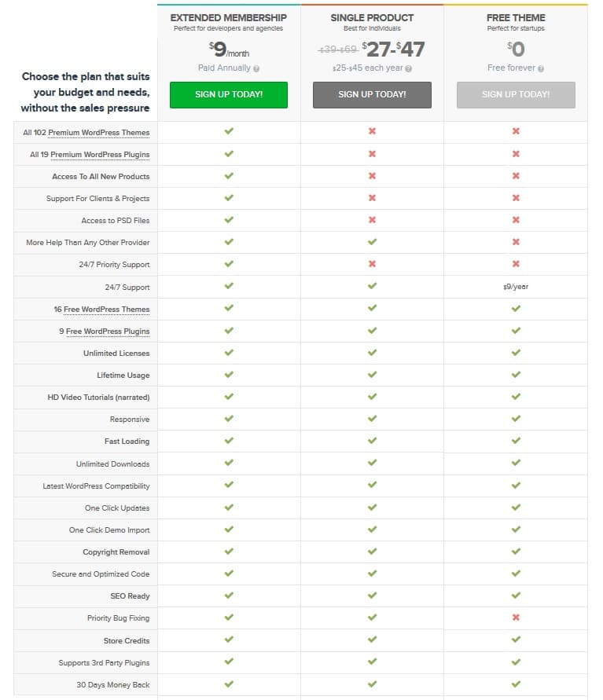603x700 pixels.
Task: Click Free Theme red X for All 102 Premium Themes
Action: (x=516, y=131)
